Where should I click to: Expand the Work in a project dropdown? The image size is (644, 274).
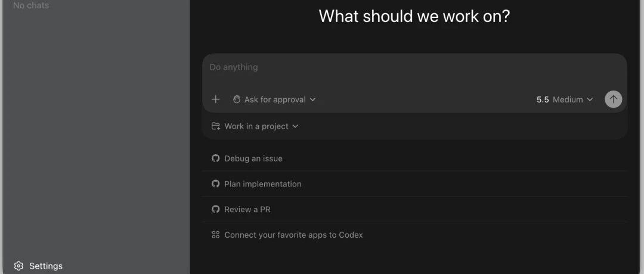[x=255, y=126]
